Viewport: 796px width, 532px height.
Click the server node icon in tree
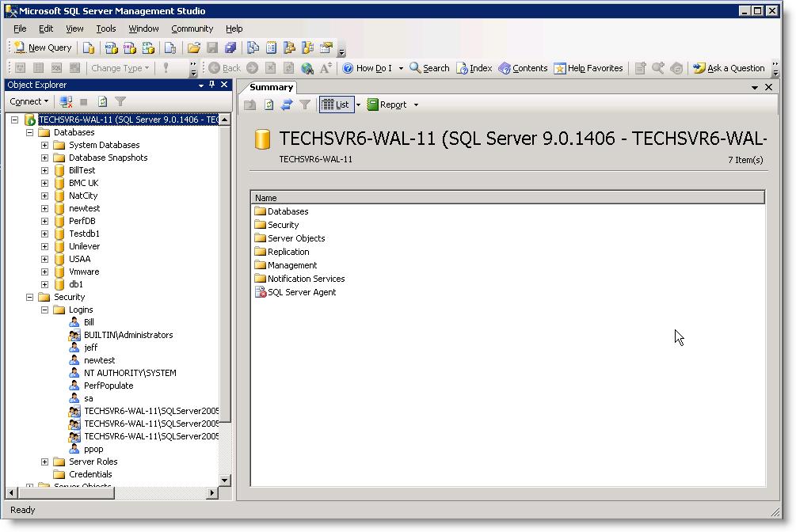(30, 120)
